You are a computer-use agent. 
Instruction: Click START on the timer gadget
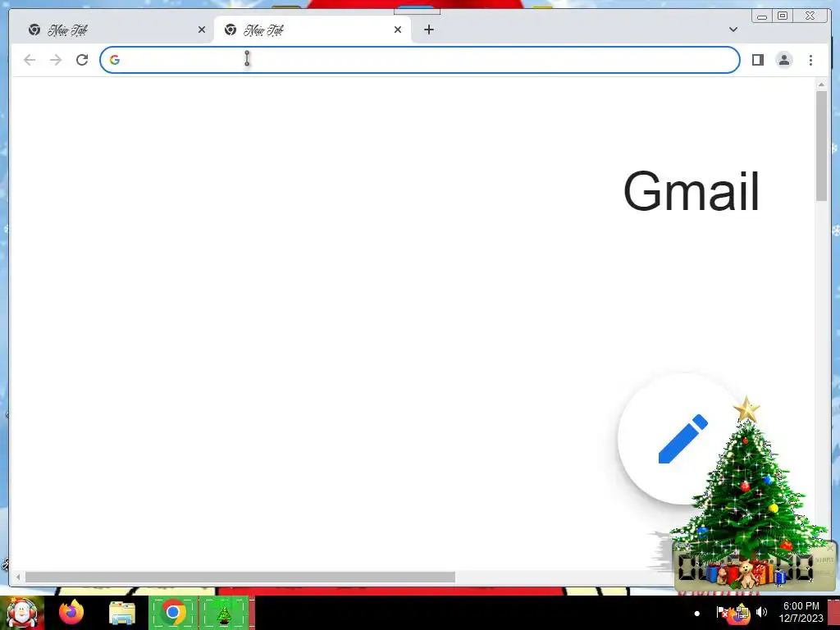pyautogui.click(x=824, y=560)
